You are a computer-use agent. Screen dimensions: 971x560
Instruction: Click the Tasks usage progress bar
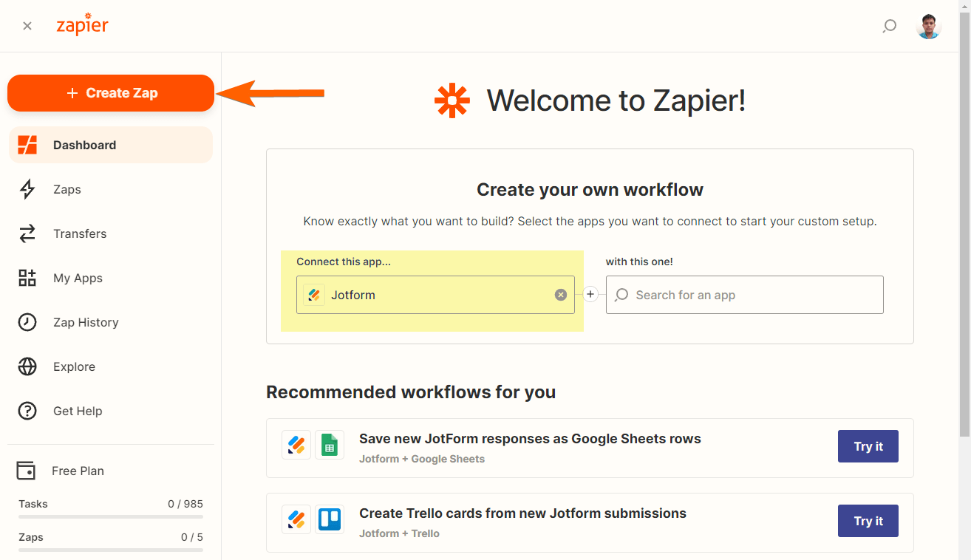[x=111, y=516]
